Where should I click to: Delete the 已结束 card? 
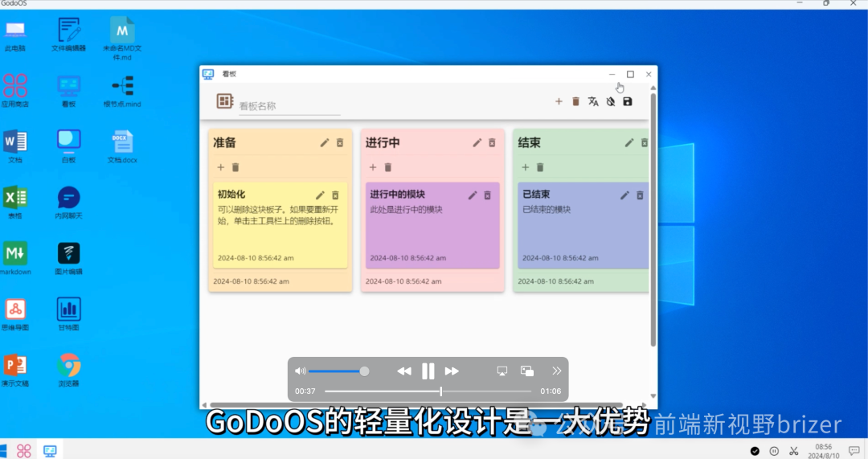point(640,195)
